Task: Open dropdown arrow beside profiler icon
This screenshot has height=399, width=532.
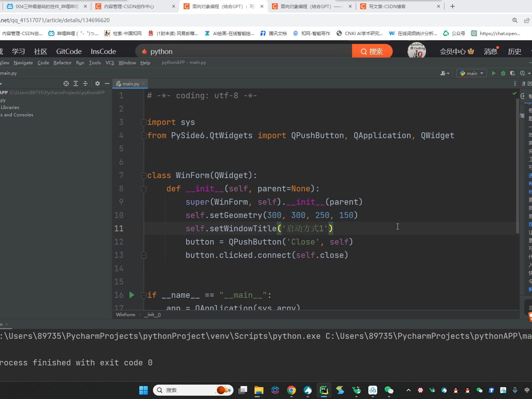Action: coord(529,74)
